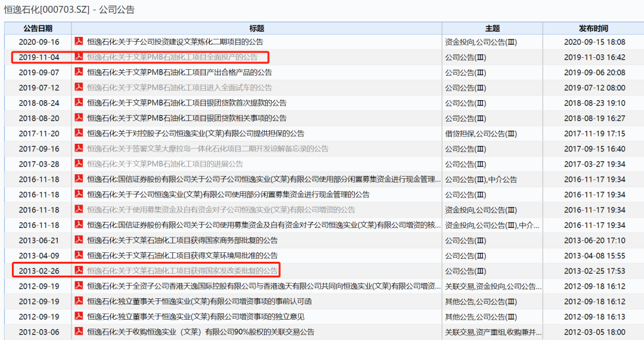Click PDF icon for PMB项目的进展公告
The width and height of the screenshot is (644, 340).
pyautogui.click(x=79, y=163)
